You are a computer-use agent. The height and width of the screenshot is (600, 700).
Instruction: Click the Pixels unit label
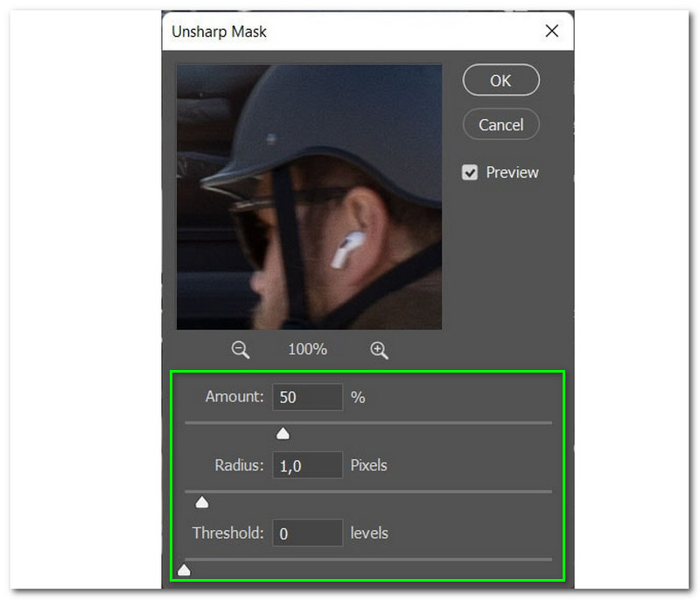click(x=368, y=465)
